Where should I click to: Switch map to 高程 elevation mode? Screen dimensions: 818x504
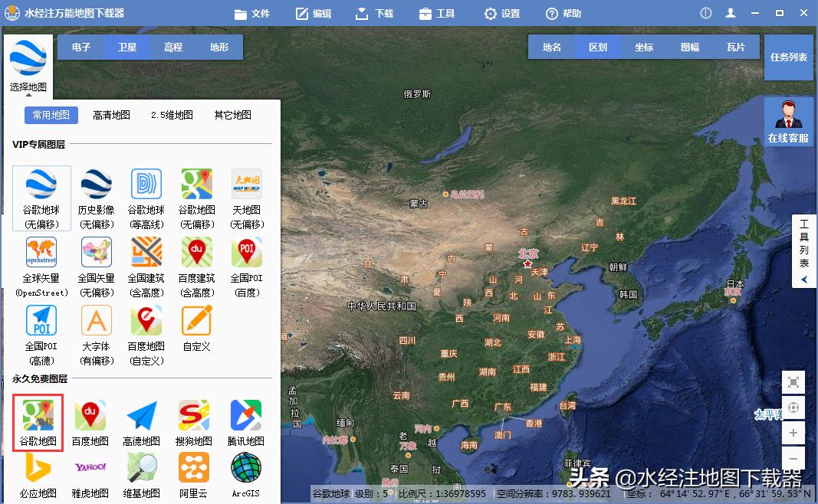click(172, 47)
